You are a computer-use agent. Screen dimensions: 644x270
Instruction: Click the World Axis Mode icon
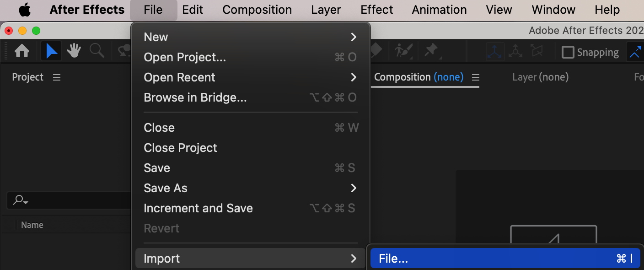tap(515, 51)
